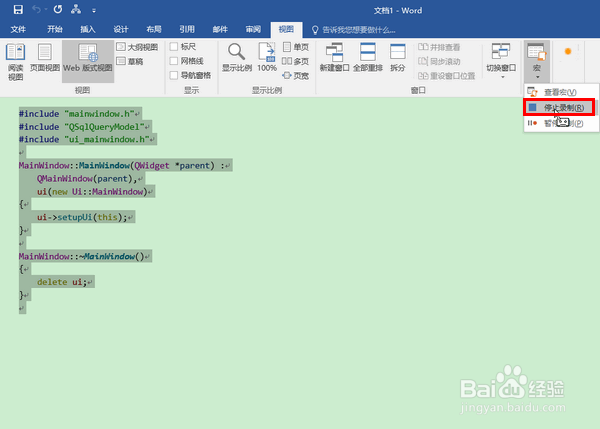Click the hierarchy diagram icon in quick access toolbar
600x429 pixels.
pos(76,9)
